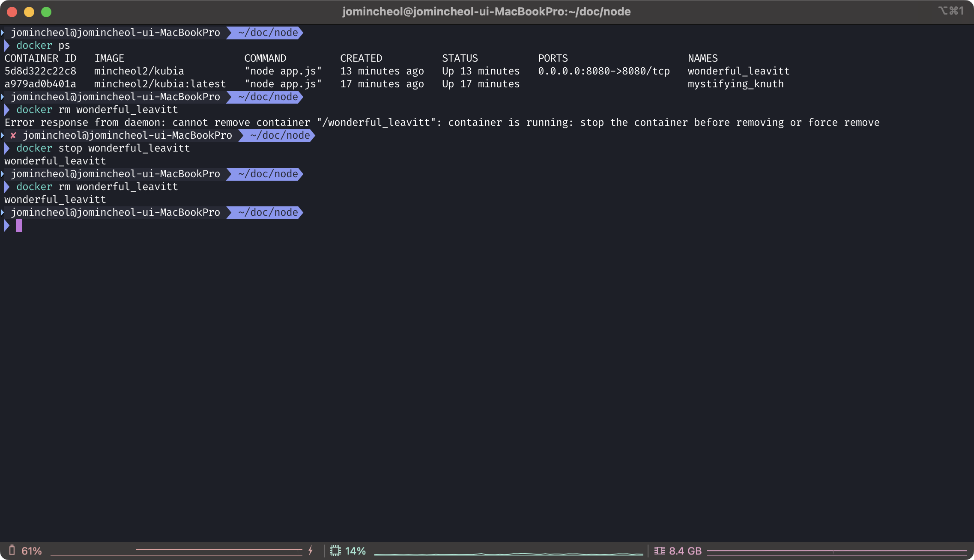Click the charging lightning bolt icon
974x560 pixels.
click(311, 551)
